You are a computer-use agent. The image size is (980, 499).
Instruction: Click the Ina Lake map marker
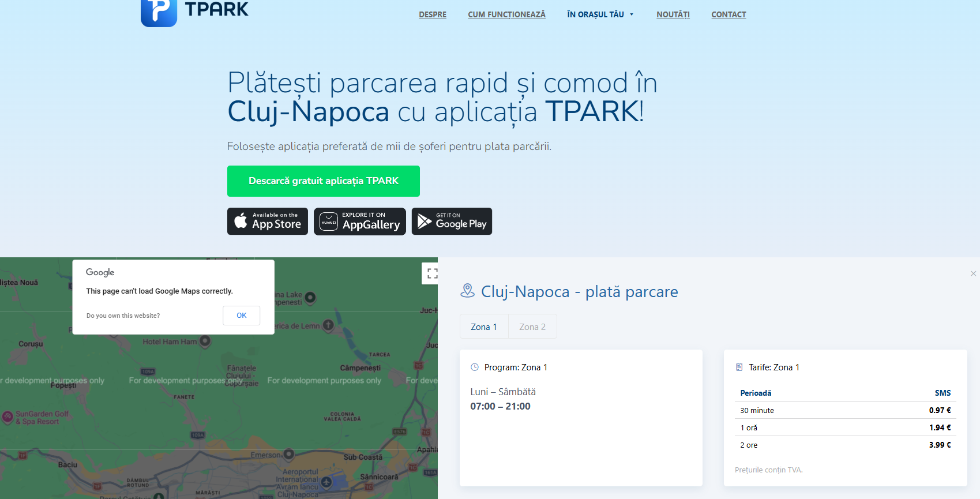tap(310, 298)
